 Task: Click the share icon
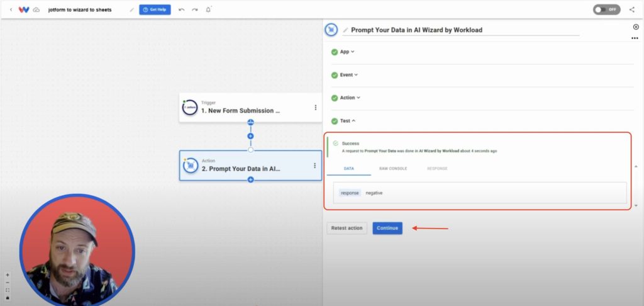pos(631,9)
